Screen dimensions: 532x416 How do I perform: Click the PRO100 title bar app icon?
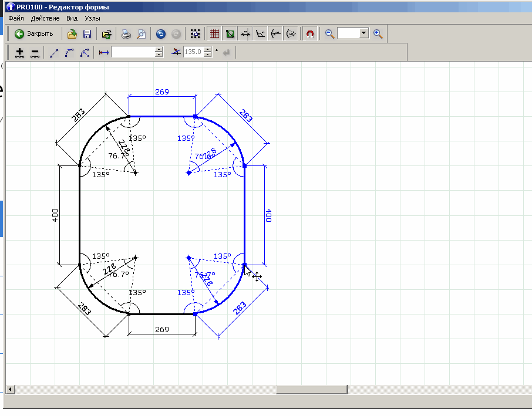tap(11, 7)
